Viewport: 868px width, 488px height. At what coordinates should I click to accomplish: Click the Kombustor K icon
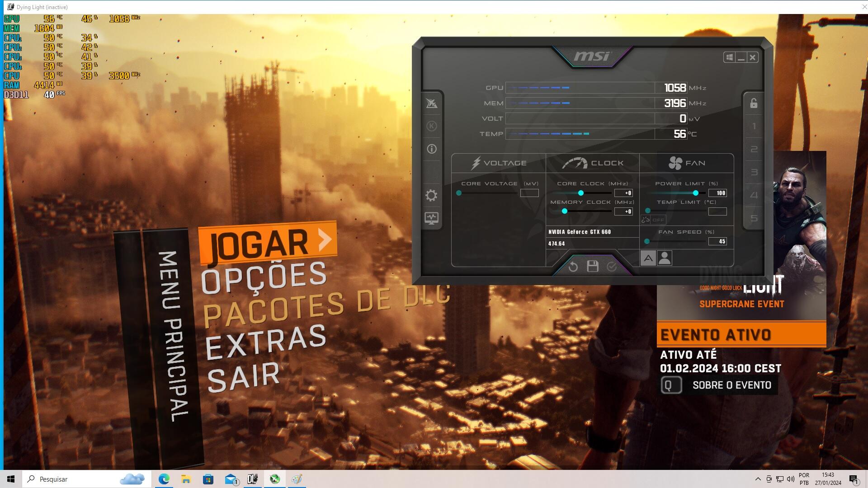pos(431,126)
